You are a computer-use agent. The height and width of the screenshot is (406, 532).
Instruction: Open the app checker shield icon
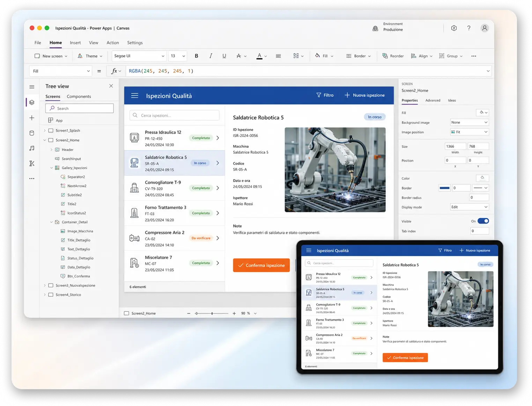[454, 28]
